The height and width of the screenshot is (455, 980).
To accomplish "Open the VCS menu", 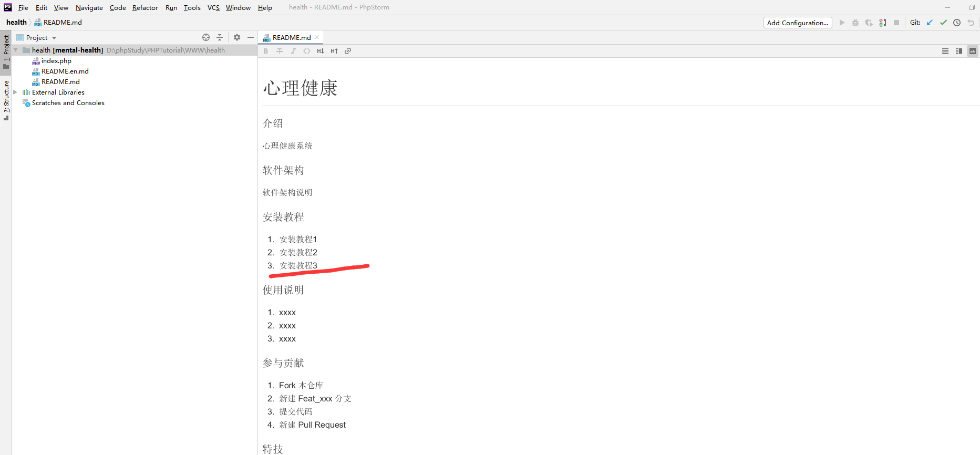I will coord(213,7).
